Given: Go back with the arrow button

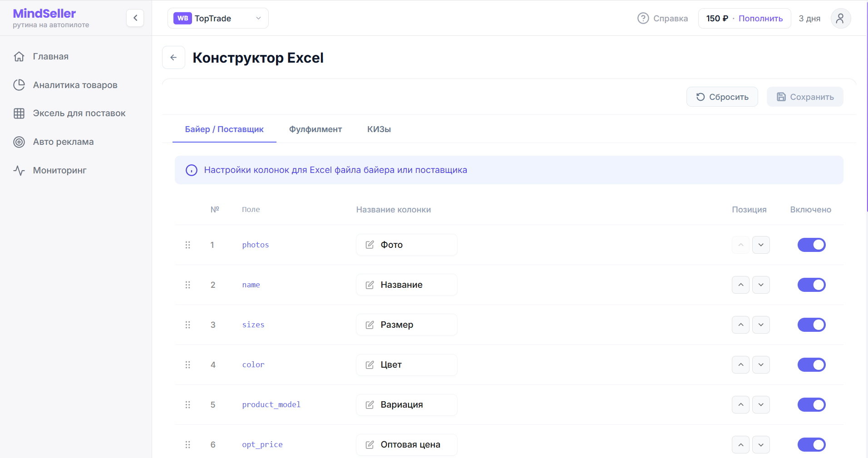Looking at the screenshot, I should 173,57.
